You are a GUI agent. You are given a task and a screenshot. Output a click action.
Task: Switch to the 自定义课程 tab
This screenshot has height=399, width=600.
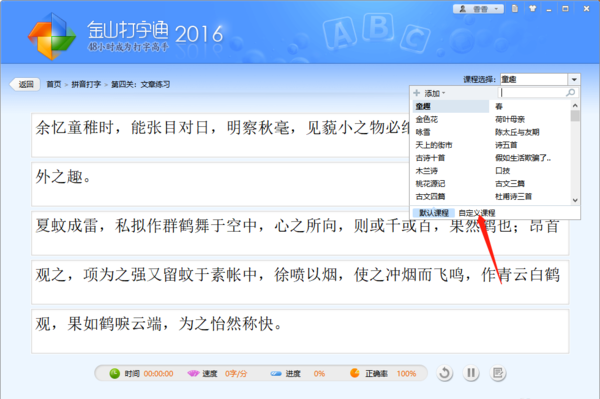477,213
